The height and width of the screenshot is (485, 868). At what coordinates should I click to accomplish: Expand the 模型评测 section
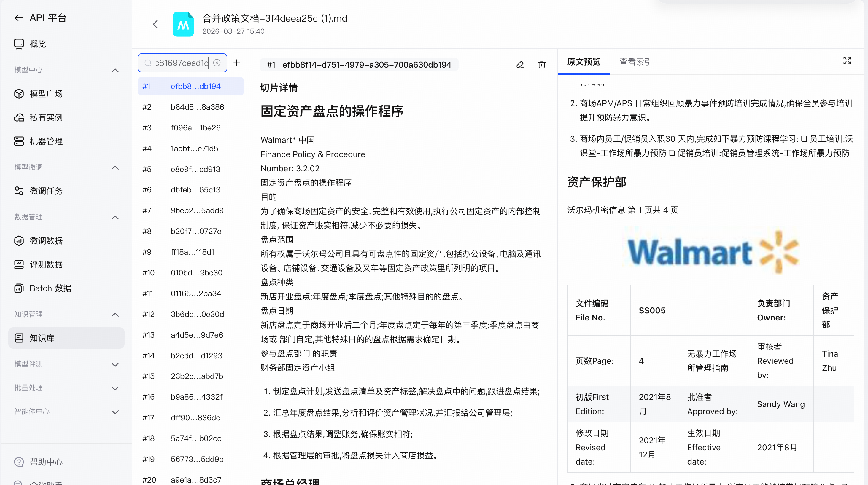click(x=115, y=364)
